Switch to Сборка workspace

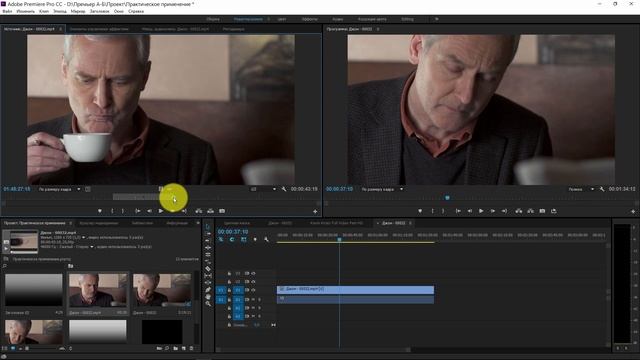[x=213, y=19]
